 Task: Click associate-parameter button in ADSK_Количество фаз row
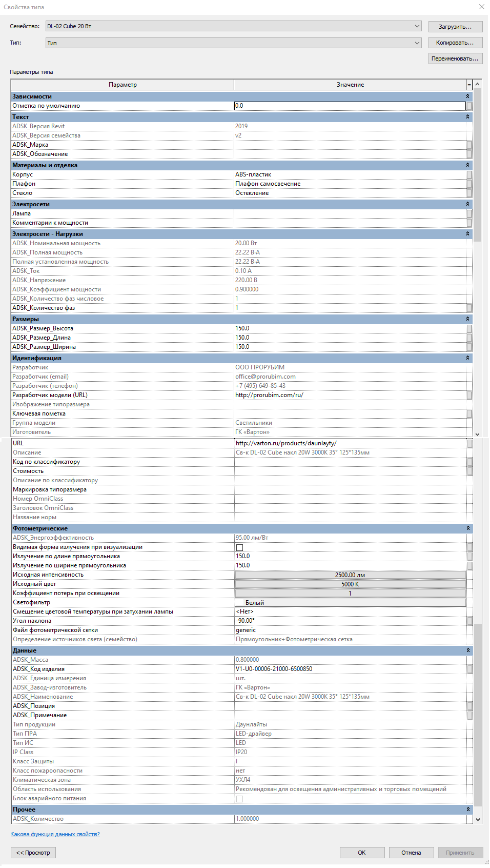click(469, 308)
